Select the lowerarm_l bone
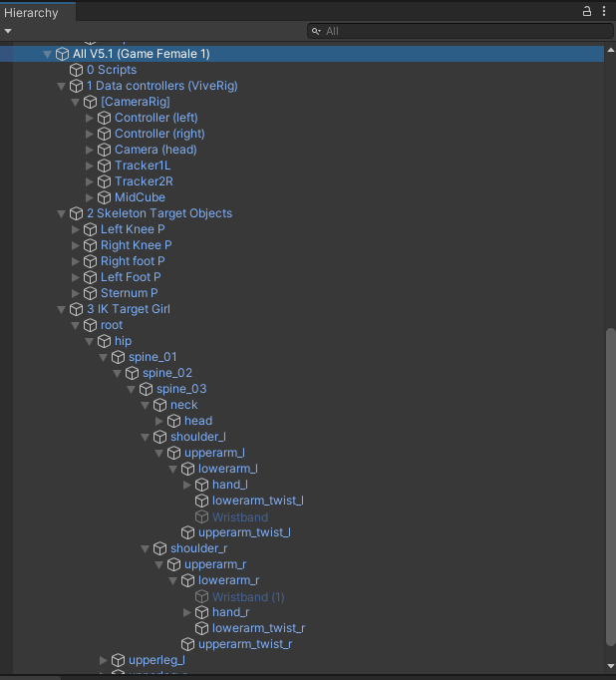The width and height of the screenshot is (616, 680). coord(228,469)
